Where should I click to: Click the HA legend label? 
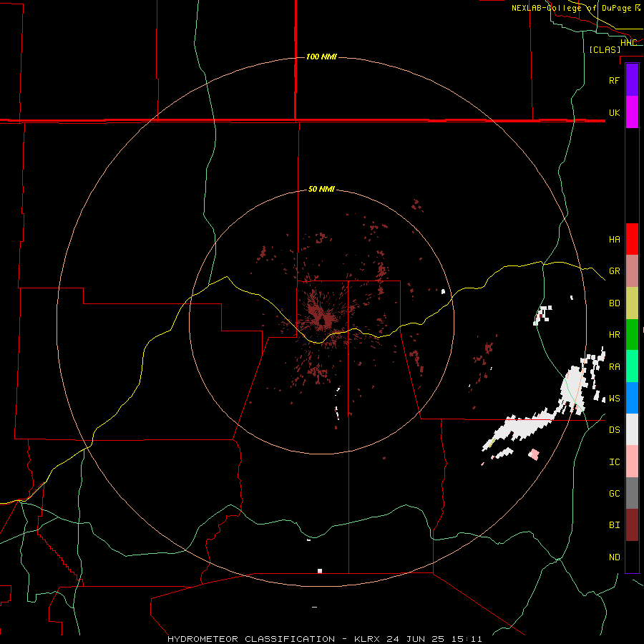coord(614,239)
